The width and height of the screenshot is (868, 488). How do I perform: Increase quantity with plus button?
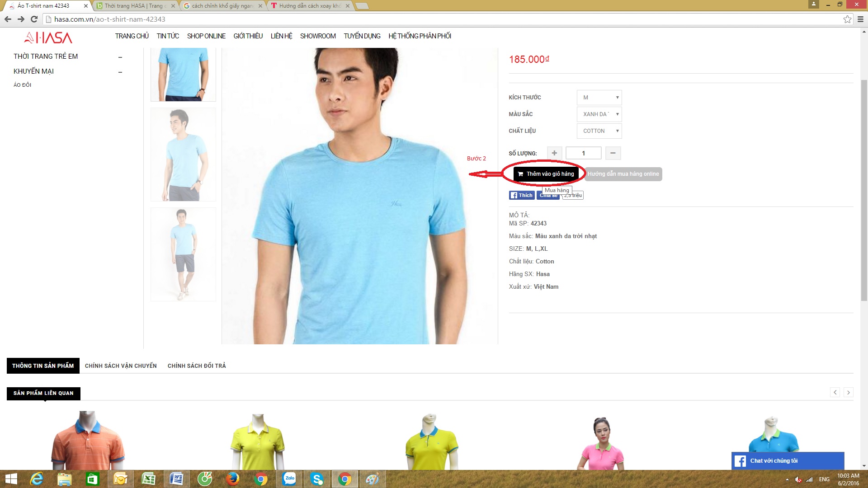point(554,153)
